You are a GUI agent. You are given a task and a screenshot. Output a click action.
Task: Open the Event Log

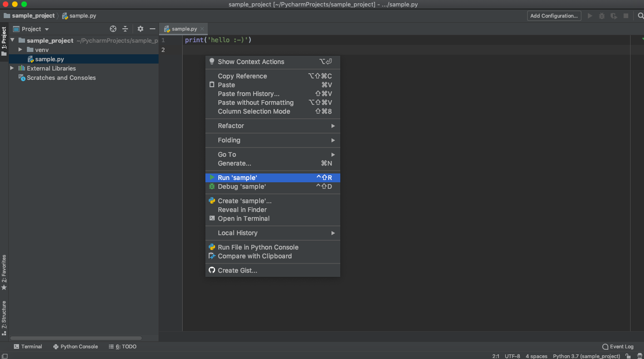click(x=618, y=346)
